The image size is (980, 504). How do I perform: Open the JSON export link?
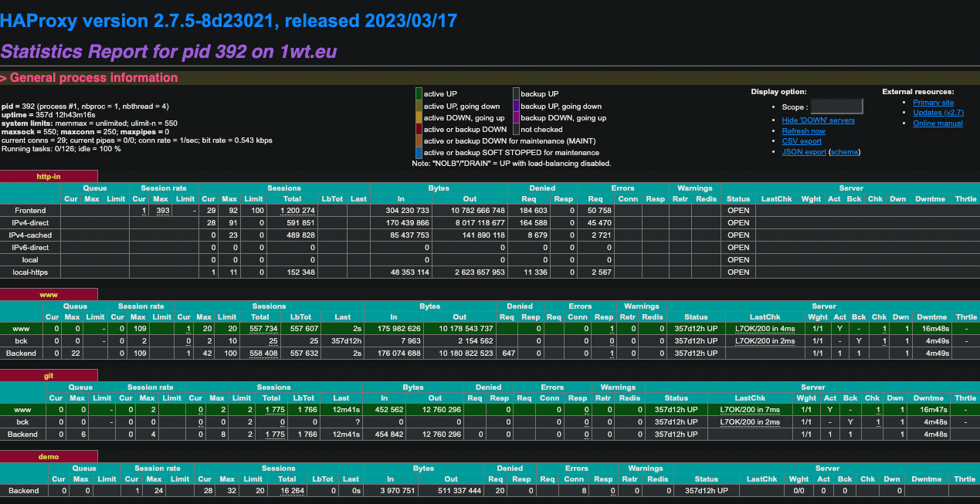click(x=804, y=152)
